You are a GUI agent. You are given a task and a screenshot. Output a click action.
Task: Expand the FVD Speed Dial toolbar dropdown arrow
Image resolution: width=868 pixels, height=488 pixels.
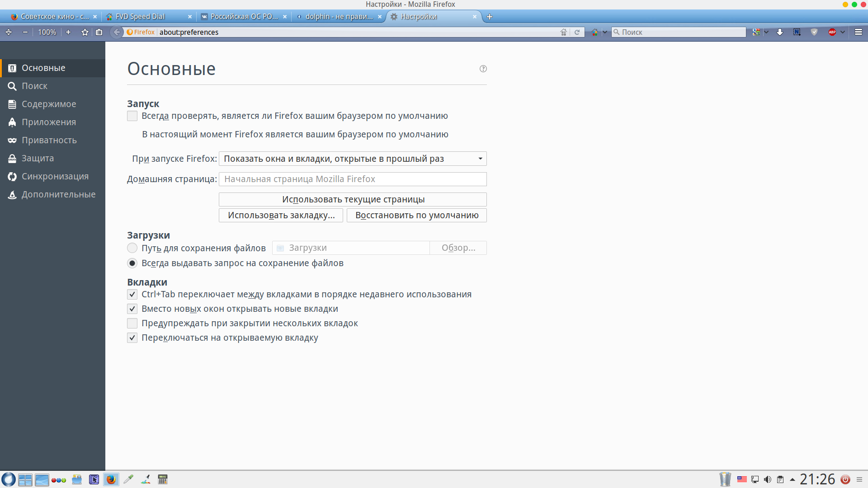[605, 32]
